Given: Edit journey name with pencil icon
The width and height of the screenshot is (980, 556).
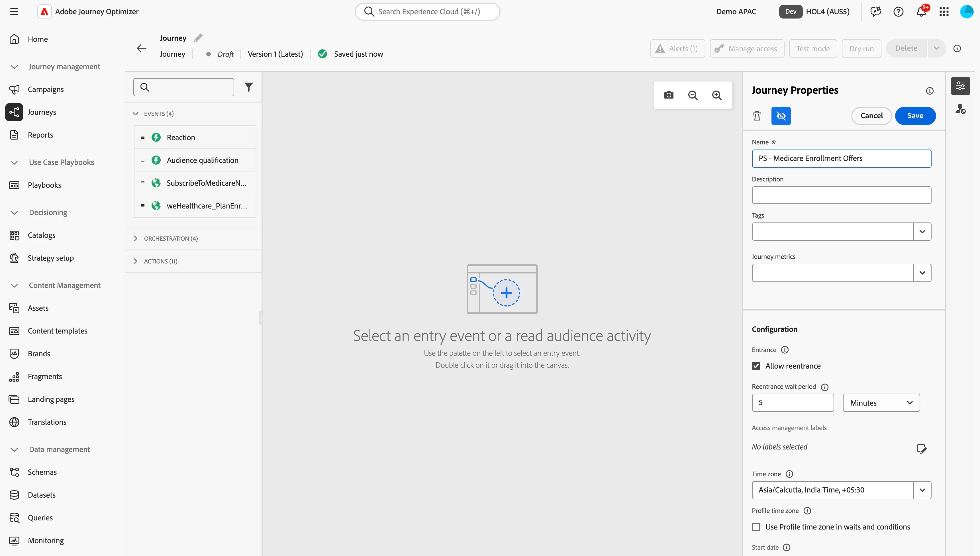Looking at the screenshot, I should point(198,38).
